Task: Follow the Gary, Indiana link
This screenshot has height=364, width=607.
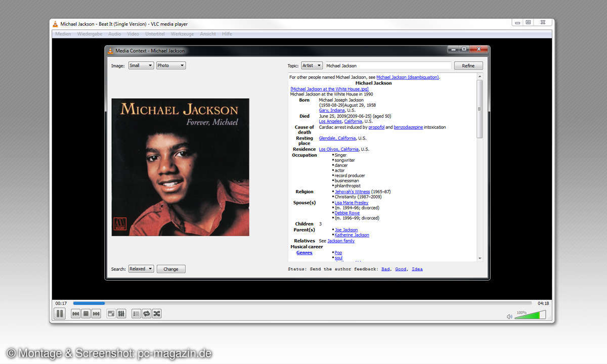Action: coord(332,110)
